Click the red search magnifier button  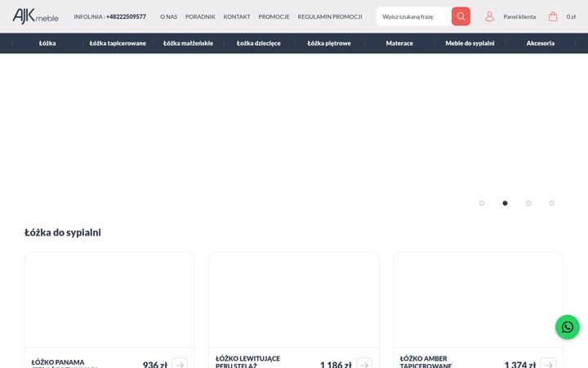click(461, 16)
